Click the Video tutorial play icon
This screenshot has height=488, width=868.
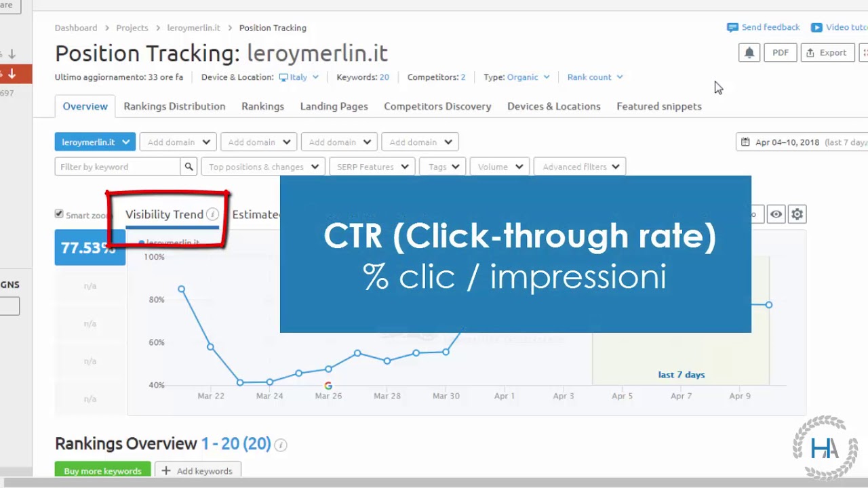click(x=816, y=28)
